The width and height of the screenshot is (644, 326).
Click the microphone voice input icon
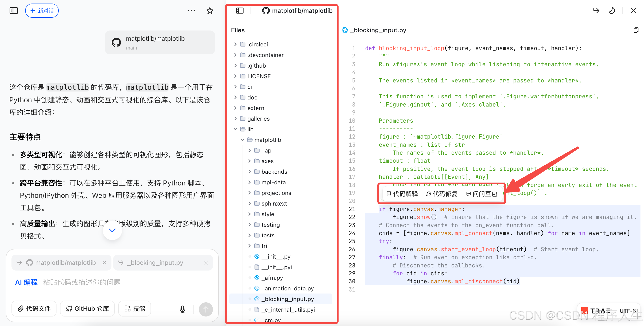183,309
